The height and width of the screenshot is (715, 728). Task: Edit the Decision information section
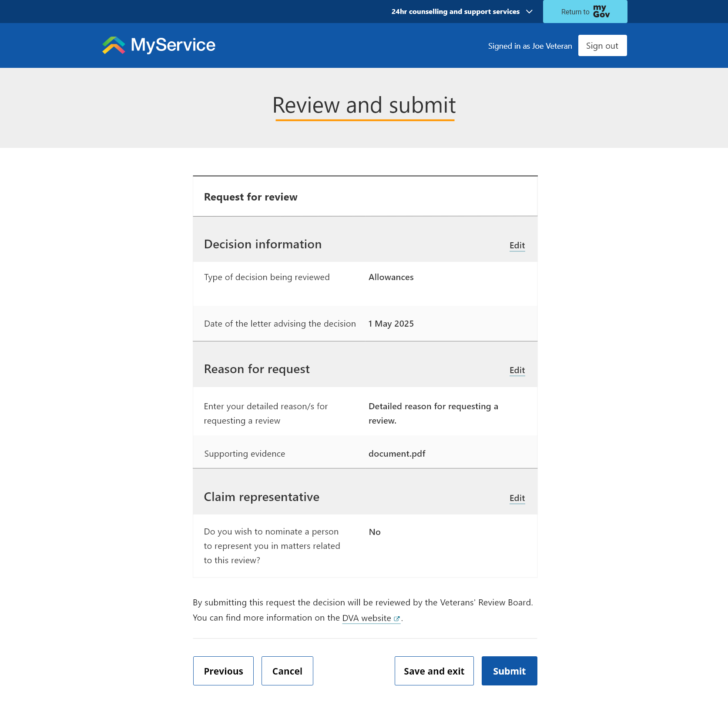pos(517,245)
